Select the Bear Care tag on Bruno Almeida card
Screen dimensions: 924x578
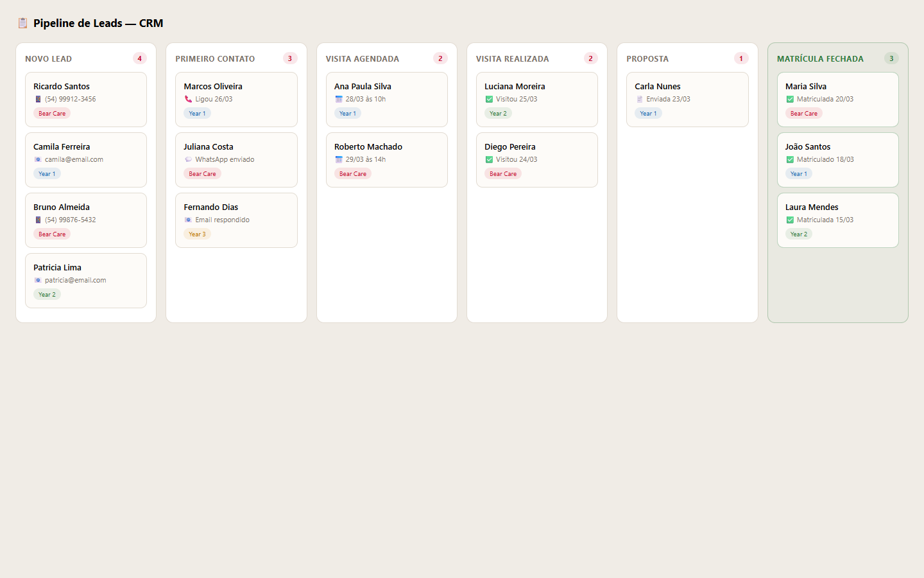pyautogui.click(x=51, y=234)
